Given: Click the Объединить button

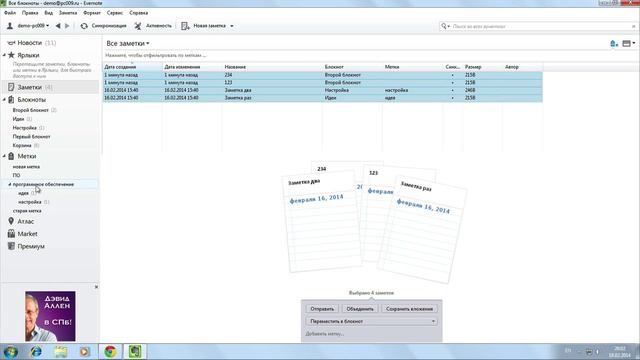Looking at the screenshot, I should 360,309.
